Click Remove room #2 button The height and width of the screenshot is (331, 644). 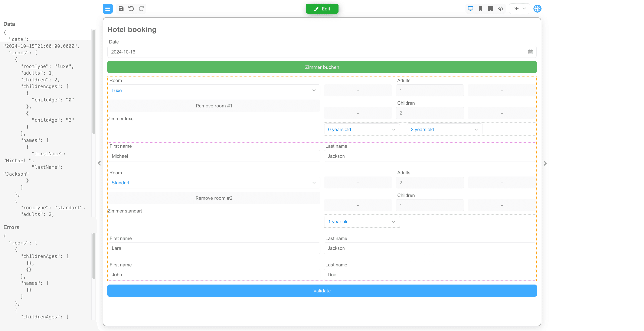[214, 198]
